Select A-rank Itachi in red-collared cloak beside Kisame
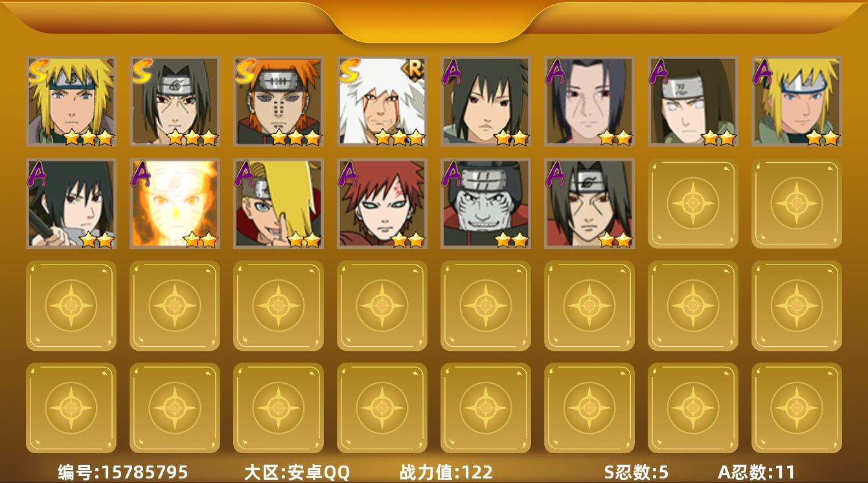This screenshot has width=868, height=483. [589, 204]
